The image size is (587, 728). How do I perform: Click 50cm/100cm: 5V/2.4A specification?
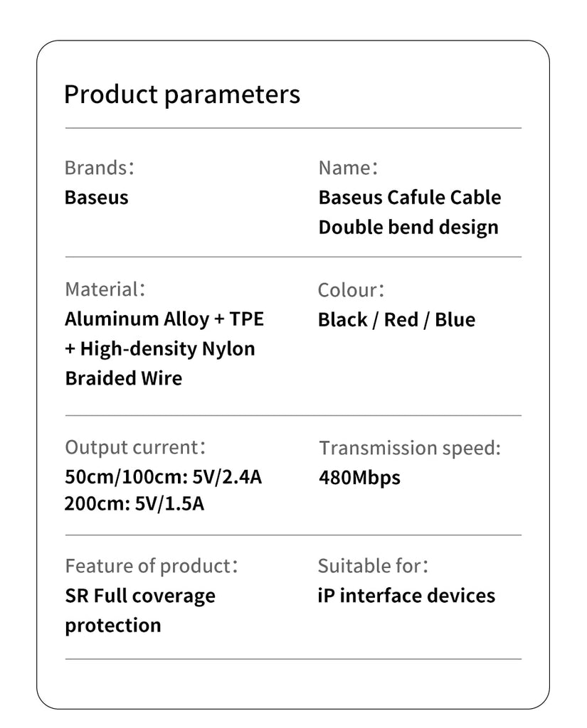164,476
